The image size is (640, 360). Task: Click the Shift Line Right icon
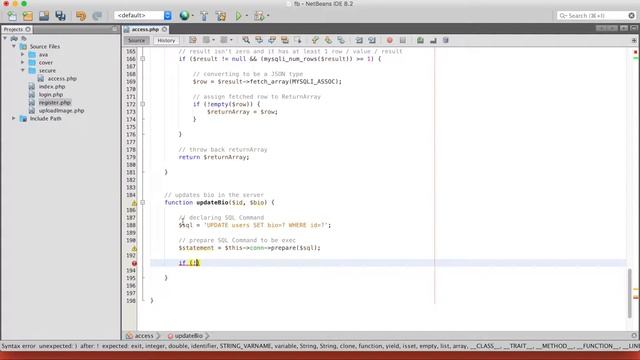(x=372, y=40)
